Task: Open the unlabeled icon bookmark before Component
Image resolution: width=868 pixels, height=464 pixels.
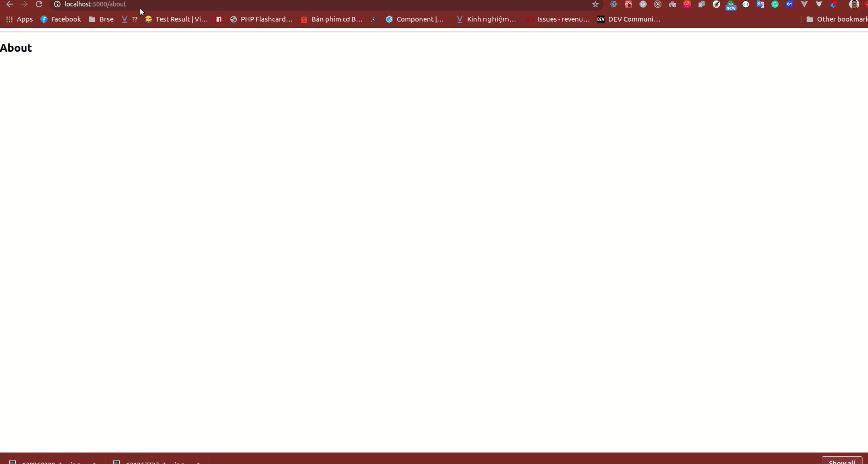Action: [x=374, y=19]
